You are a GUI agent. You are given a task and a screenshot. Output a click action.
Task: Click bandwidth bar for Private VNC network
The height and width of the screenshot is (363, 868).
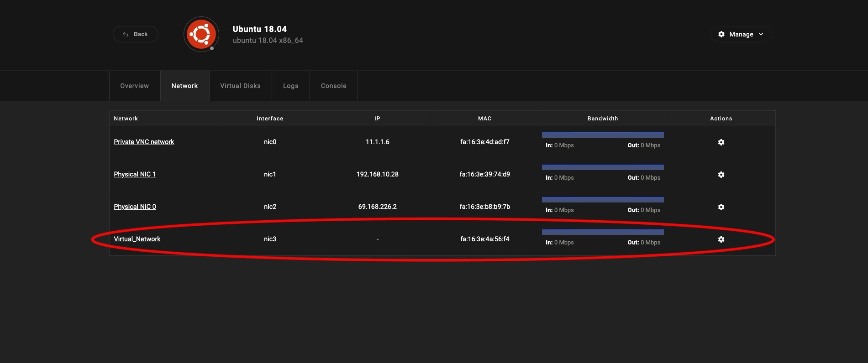(603, 135)
